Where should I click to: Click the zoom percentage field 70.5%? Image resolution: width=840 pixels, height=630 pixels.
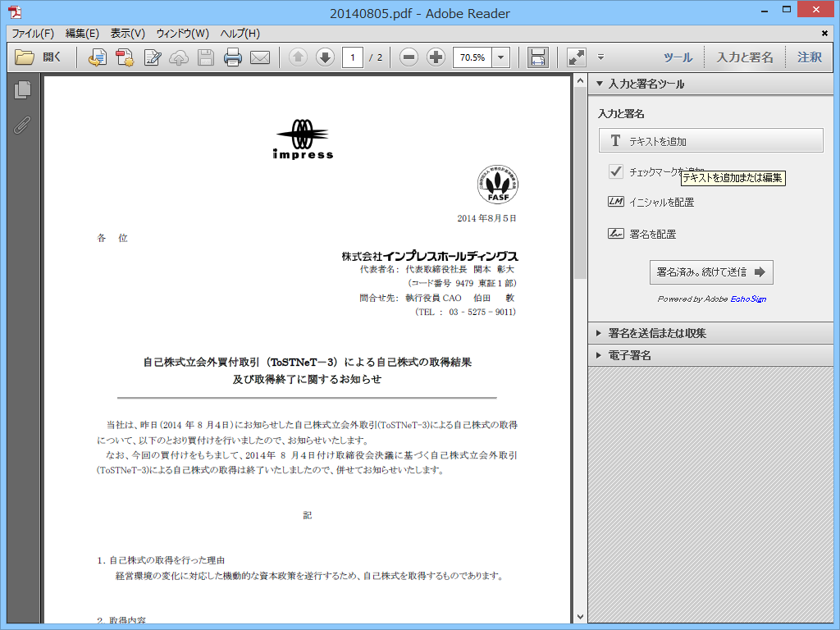pyautogui.click(x=472, y=57)
